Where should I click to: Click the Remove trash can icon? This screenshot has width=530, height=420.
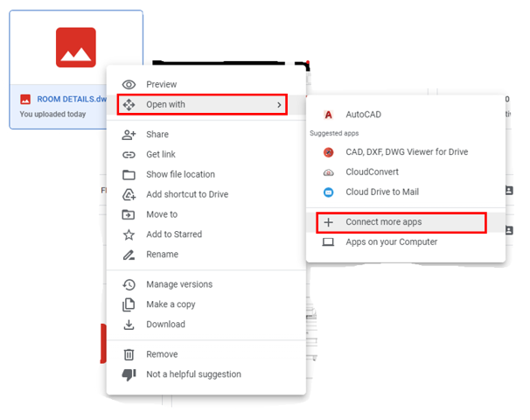coord(129,354)
